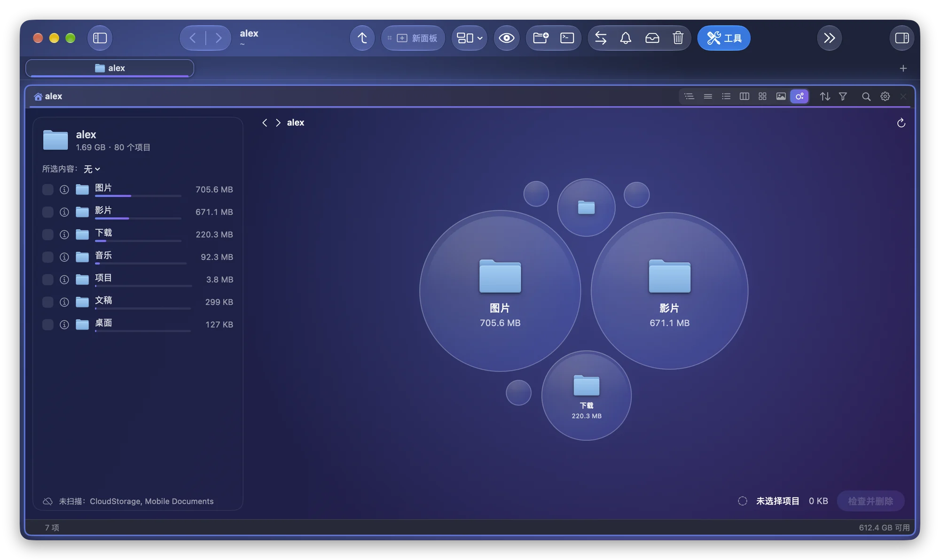Click the inbox tray toolbar icon

652,38
